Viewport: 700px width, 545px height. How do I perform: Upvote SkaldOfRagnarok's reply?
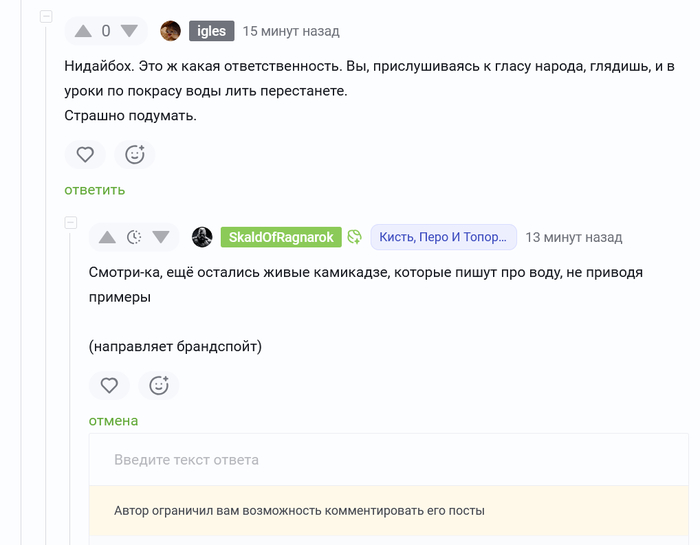(x=108, y=237)
